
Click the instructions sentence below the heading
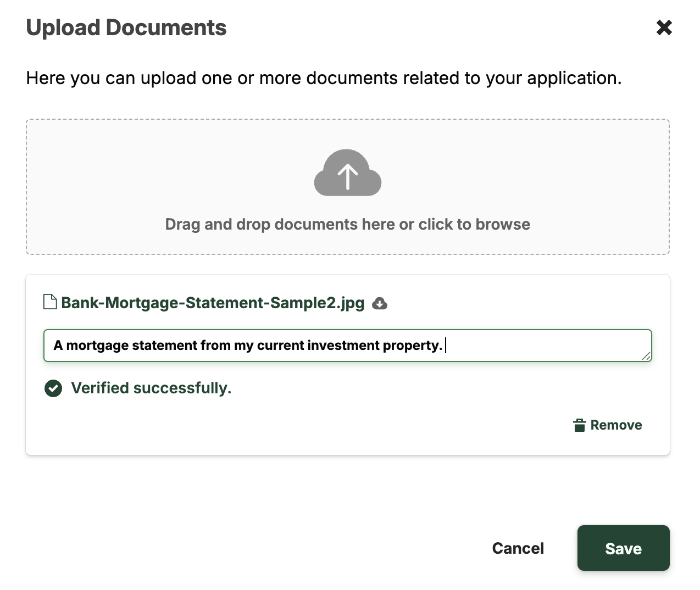coord(324,78)
